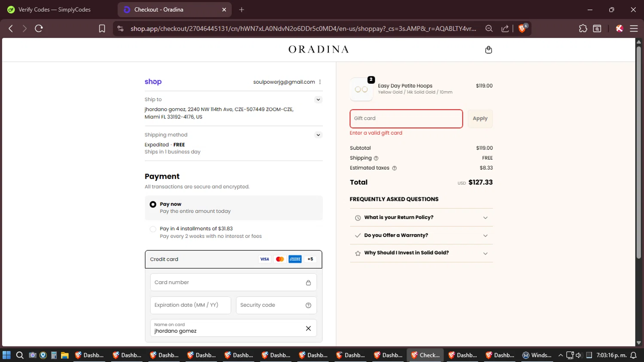Open the account options three-dot menu
Viewport: 644px width, 362px height.
pos(320,82)
